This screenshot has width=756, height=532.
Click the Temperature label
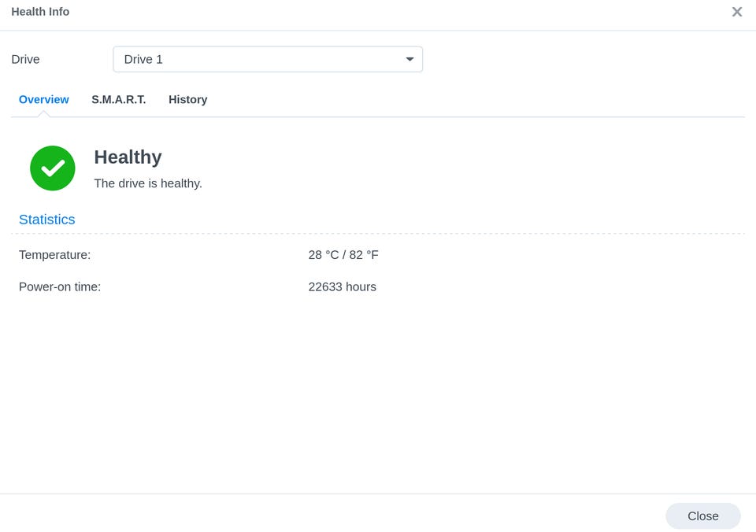54,254
